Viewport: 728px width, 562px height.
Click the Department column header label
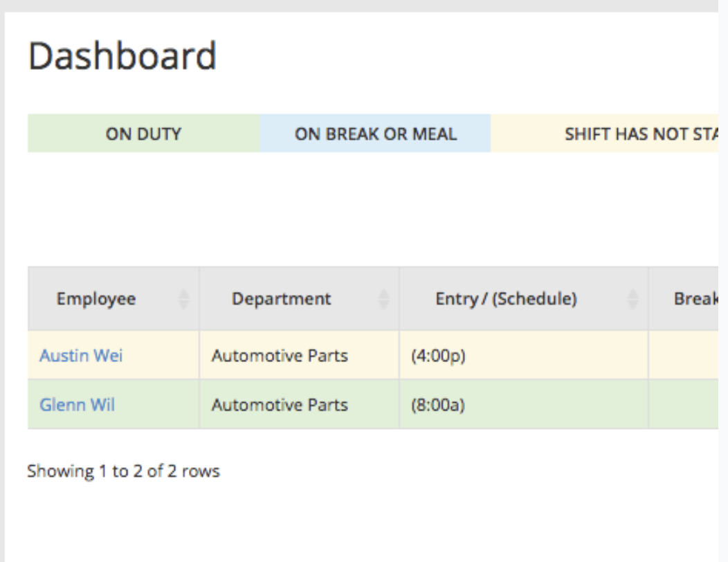click(x=281, y=299)
